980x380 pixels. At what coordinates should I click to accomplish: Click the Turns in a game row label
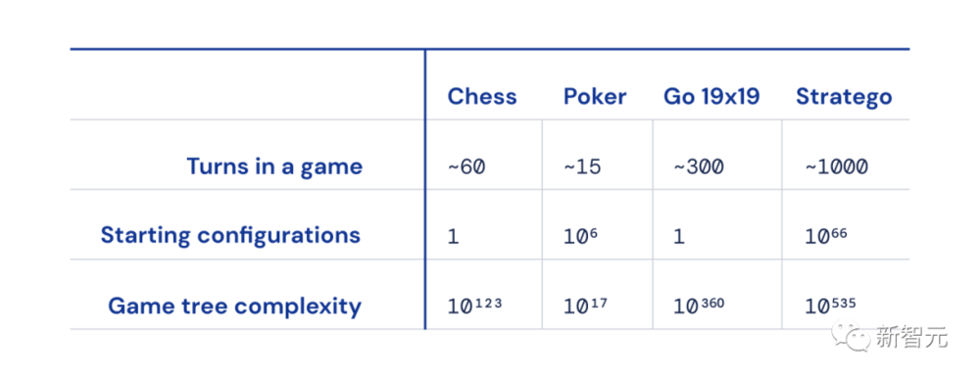pos(274,166)
